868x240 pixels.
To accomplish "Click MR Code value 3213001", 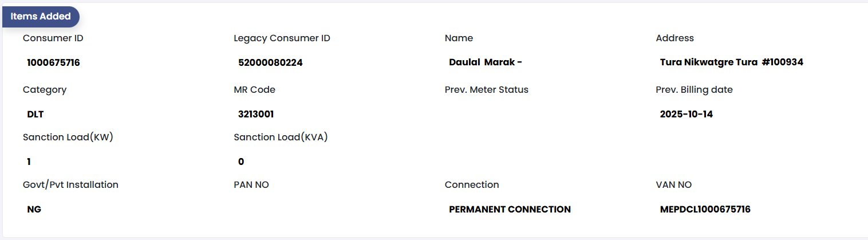I will pos(256,115).
